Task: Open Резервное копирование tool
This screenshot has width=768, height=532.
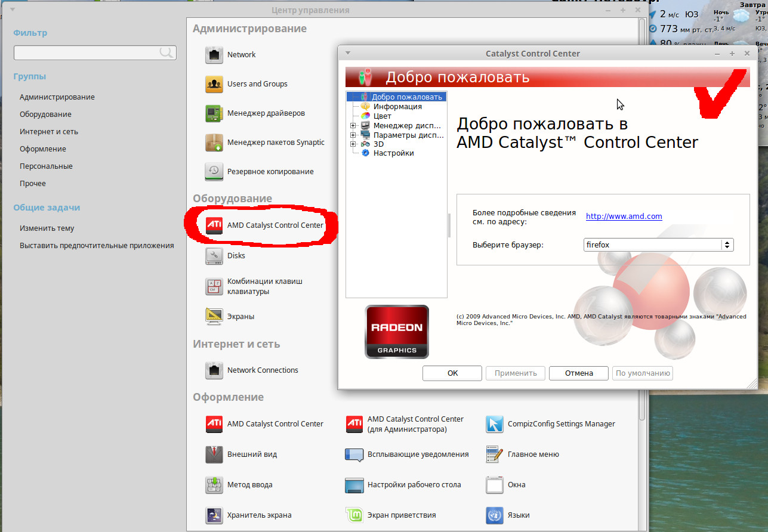Action: click(214, 172)
